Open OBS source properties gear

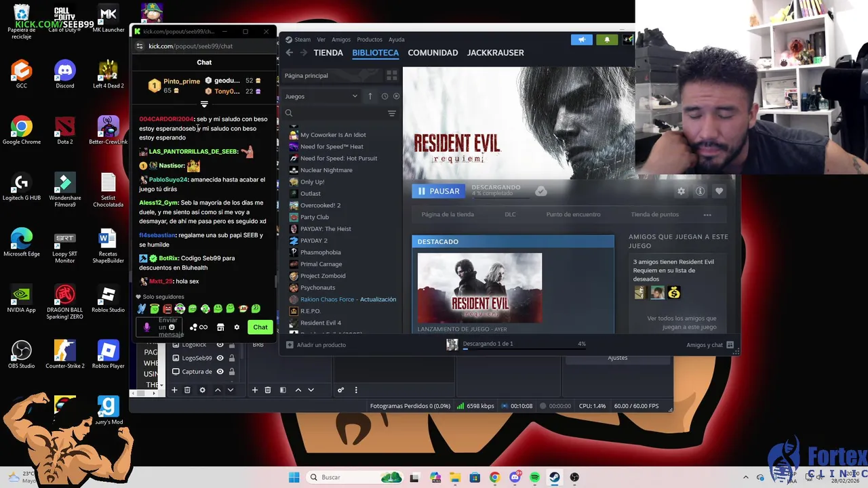(202, 390)
